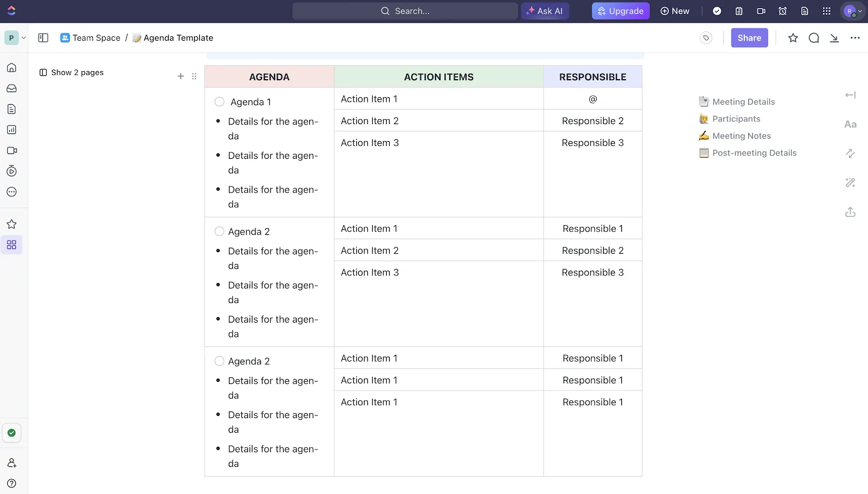Jump to Meeting Notes section
The image size is (868, 494).
[x=735, y=136]
